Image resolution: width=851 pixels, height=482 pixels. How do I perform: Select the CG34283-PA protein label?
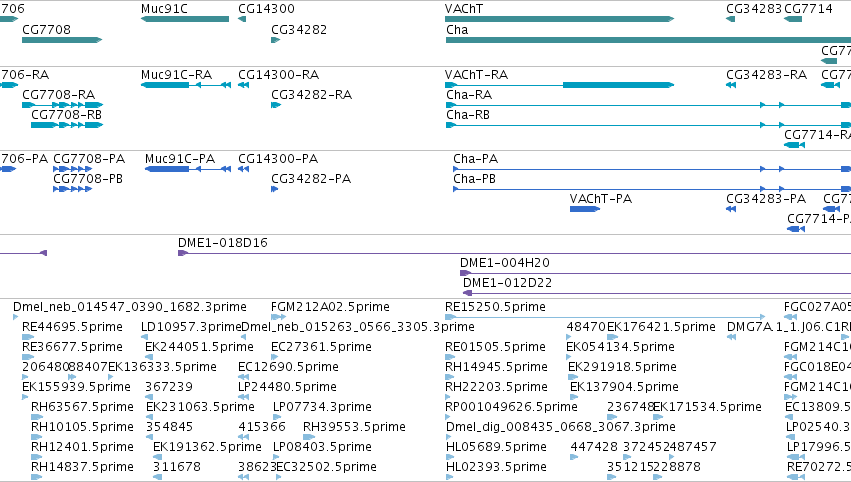(x=766, y=199)
